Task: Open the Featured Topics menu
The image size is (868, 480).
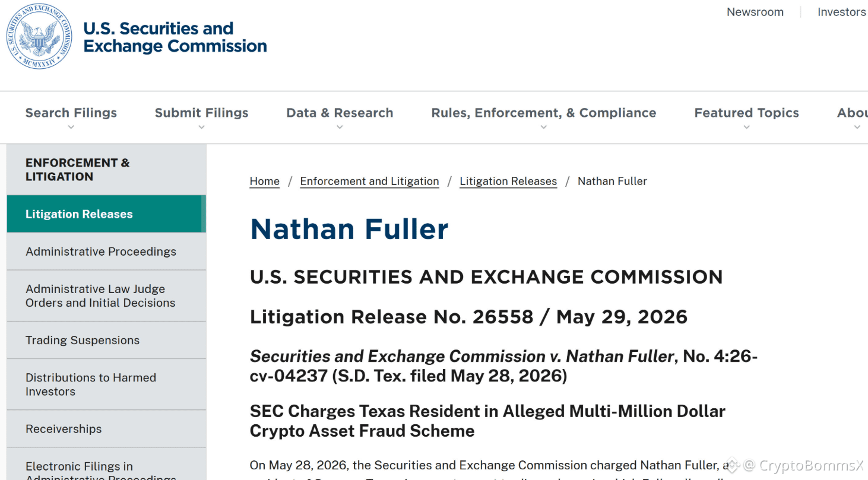Action: (746, 113)
